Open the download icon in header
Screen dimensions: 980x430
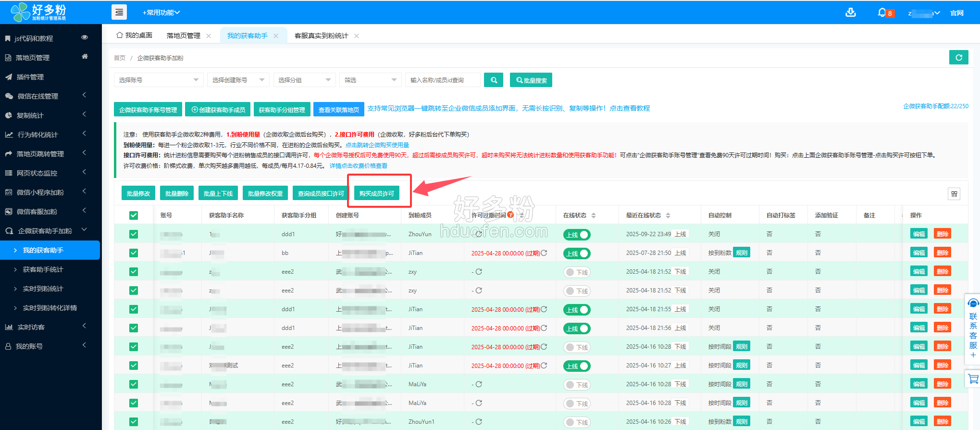[x=850, y=13]
